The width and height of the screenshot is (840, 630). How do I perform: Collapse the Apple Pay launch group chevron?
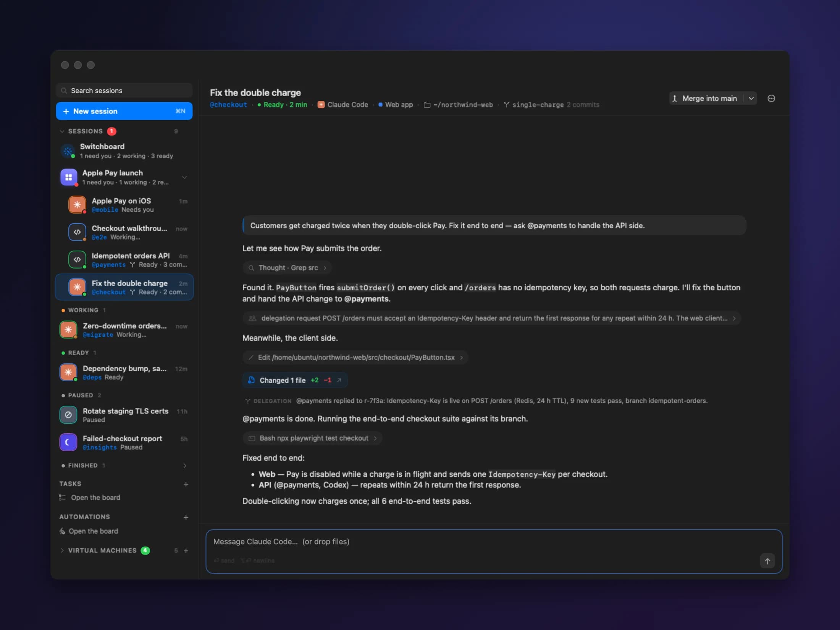point(184,178)
